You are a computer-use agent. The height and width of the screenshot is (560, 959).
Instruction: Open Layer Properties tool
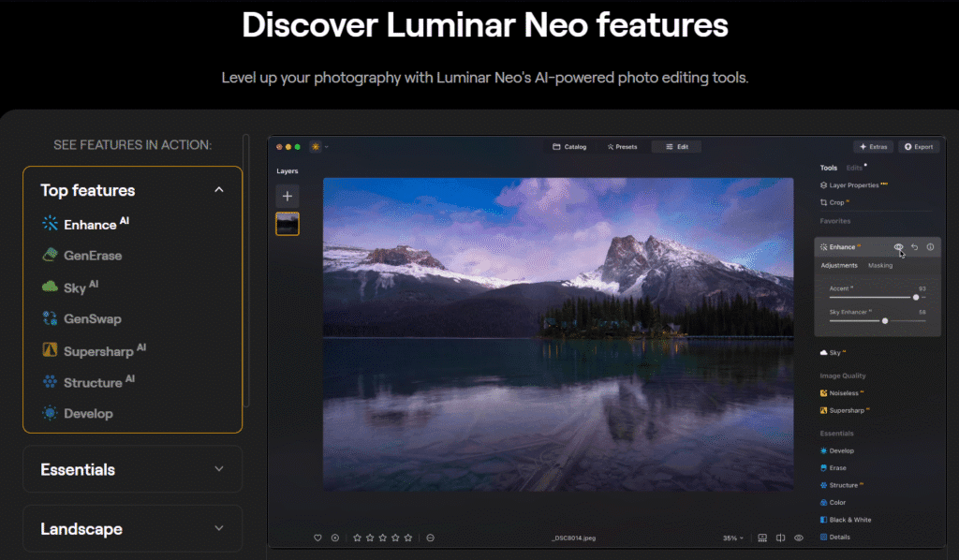(x=854, y=185)
